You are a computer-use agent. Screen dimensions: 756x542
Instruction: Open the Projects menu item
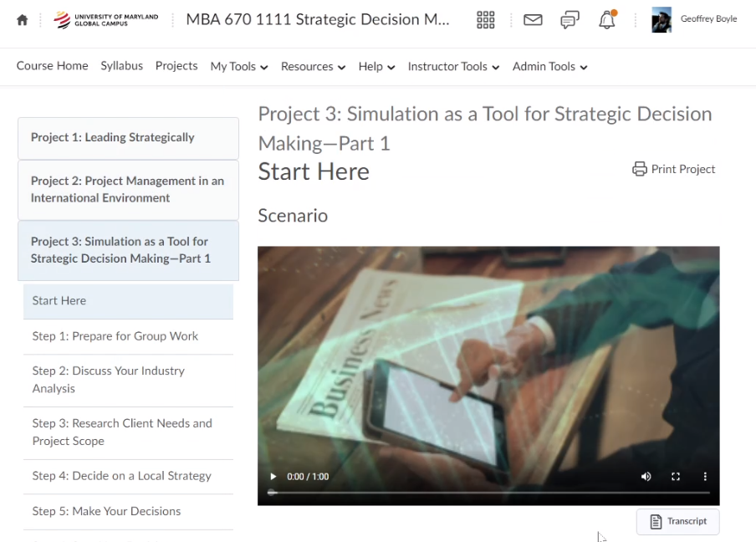click(x=176, y=66)
